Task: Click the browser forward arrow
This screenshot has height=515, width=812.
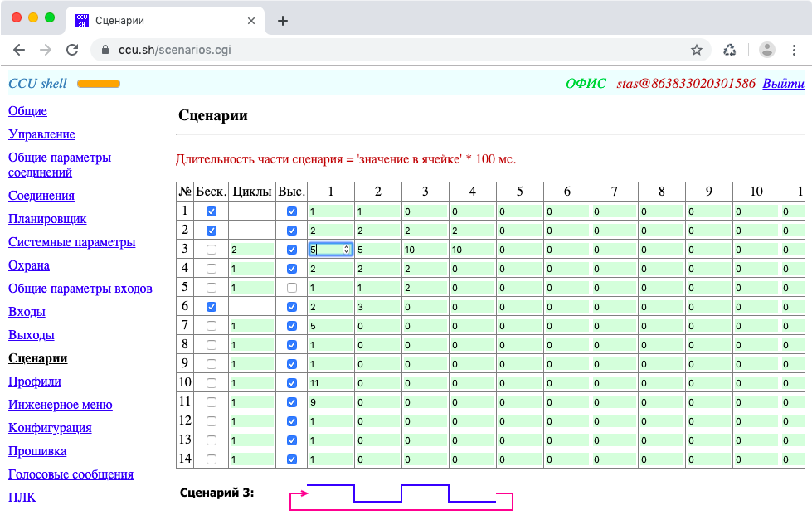Action: [46, 50]
